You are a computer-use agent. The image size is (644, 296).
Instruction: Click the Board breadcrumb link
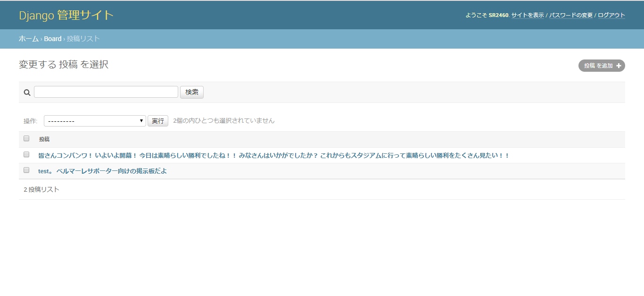(x=53, y=38)
